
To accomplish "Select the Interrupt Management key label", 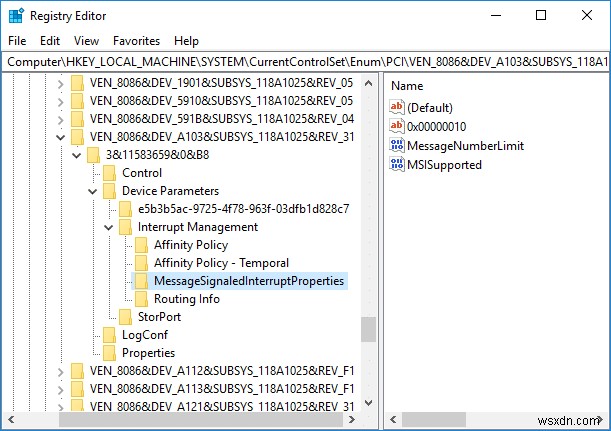I will (198, 227).
